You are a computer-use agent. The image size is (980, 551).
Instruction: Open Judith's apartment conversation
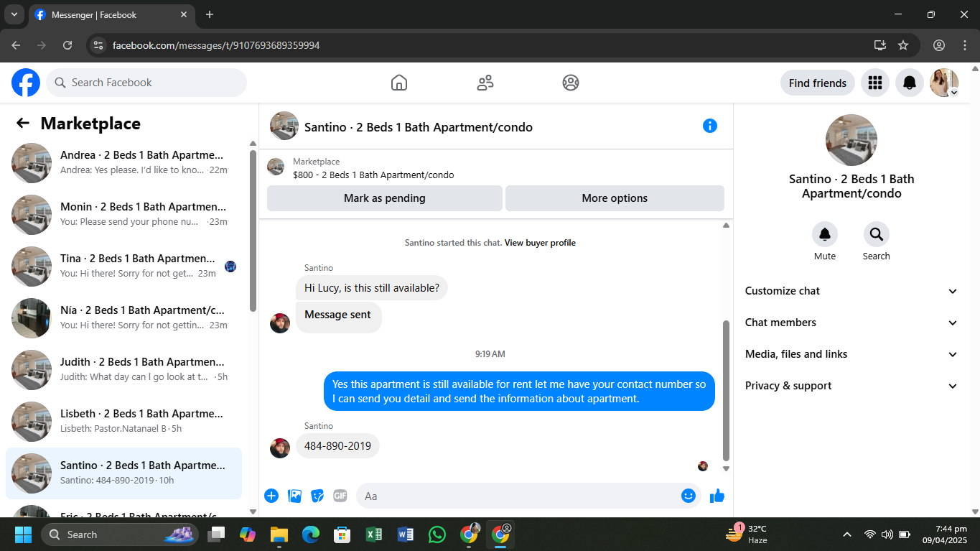coord(123,370)
